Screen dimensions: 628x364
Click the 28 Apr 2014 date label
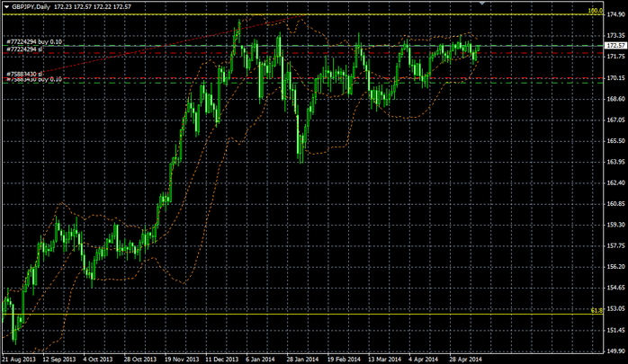point(465,360)
